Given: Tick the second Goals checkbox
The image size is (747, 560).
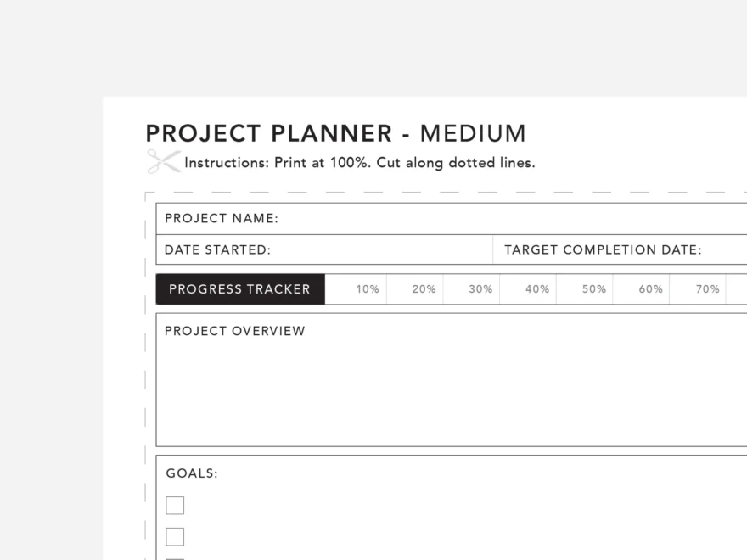Looking at the screenshot, I should pos(175,537).
